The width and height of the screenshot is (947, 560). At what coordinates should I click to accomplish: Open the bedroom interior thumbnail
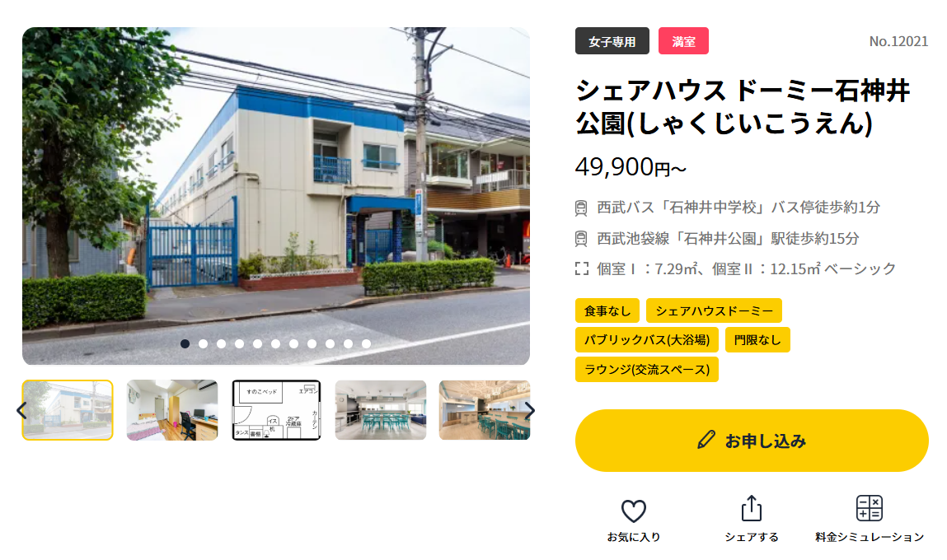click(x=172, y=410)
